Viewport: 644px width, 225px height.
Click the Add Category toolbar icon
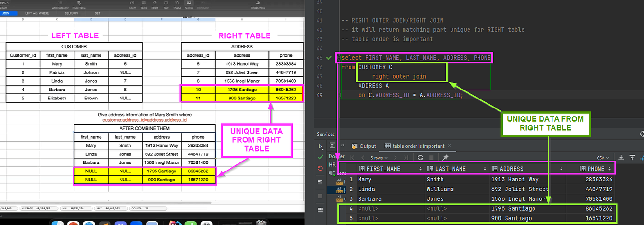[60, 3]
